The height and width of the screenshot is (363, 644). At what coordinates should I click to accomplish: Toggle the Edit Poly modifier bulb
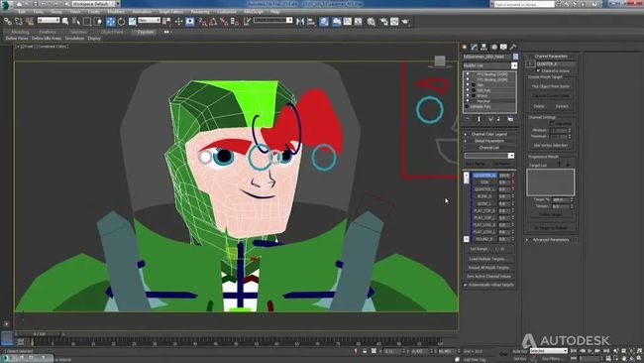(x=468, y=90)
